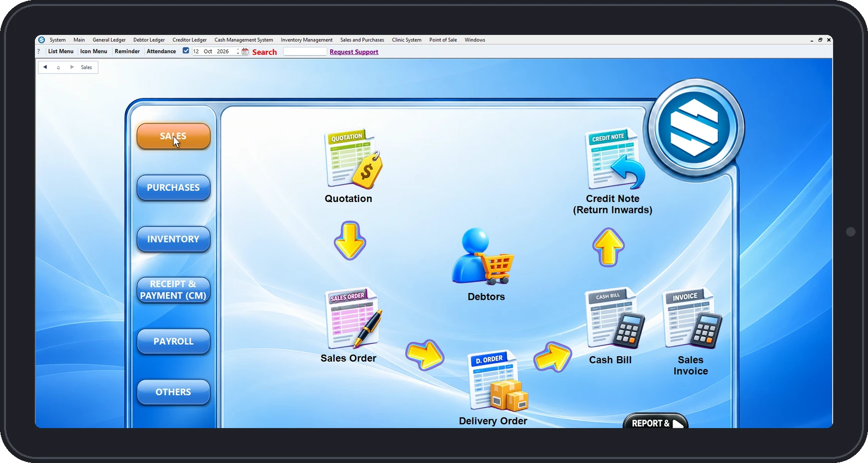This screenshot has width=868, height=463.
Task: Select the RECEIPT & PAYMENT (CM) button
Action: pos(173,290)
